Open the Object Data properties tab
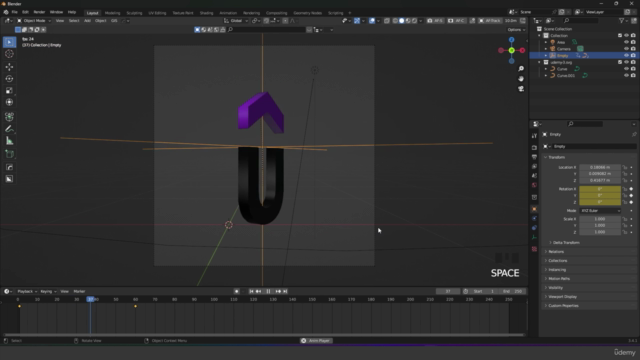This screenshot has width=640, height=360. click(x=534, y=237)
